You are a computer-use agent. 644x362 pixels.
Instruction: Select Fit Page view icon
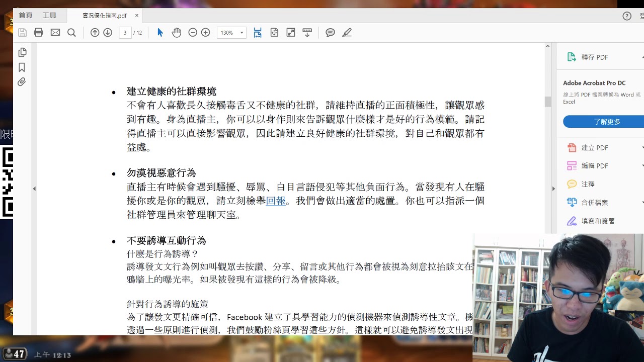274,33
